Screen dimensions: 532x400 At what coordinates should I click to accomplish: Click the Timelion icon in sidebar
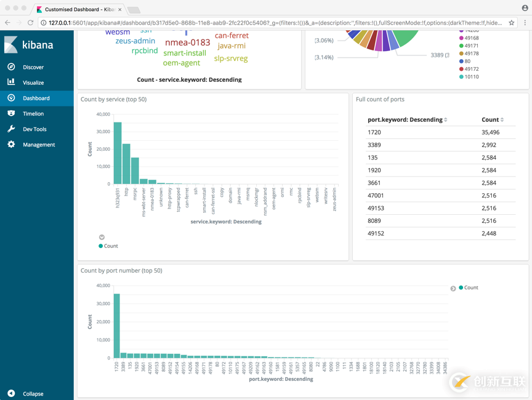click(11, 113)
